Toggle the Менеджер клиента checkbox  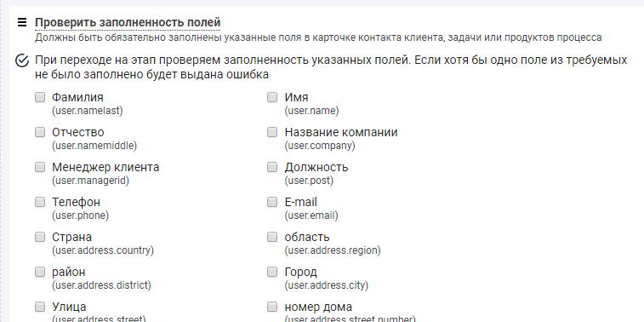pos(40,167)
